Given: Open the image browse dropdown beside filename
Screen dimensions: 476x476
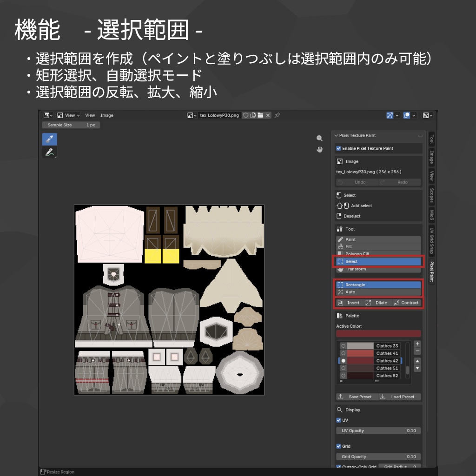Looking at the screenshot, I should point(192,115).
